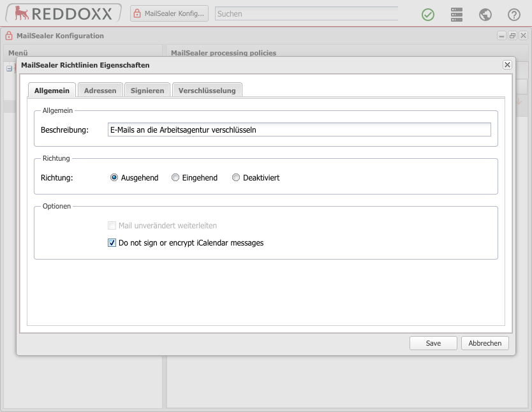Click the globe language icon
Viewport: 532px width, 412px height.
(485, 15)
